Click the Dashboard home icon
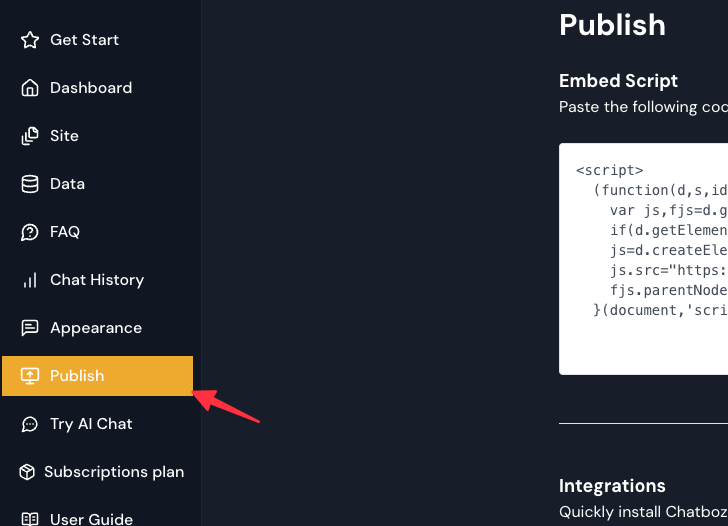This screenshot has height=526, width=728. point(30,88)
